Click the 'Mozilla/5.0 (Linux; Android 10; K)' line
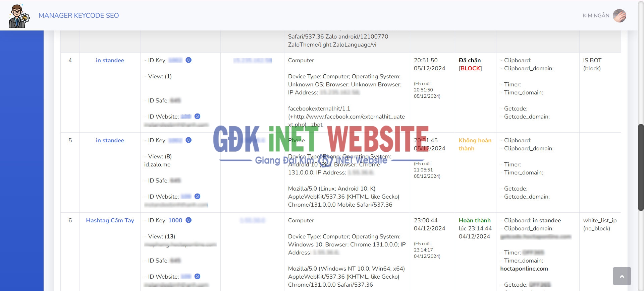Screen dimensions: 644x291 coord(332,189)
